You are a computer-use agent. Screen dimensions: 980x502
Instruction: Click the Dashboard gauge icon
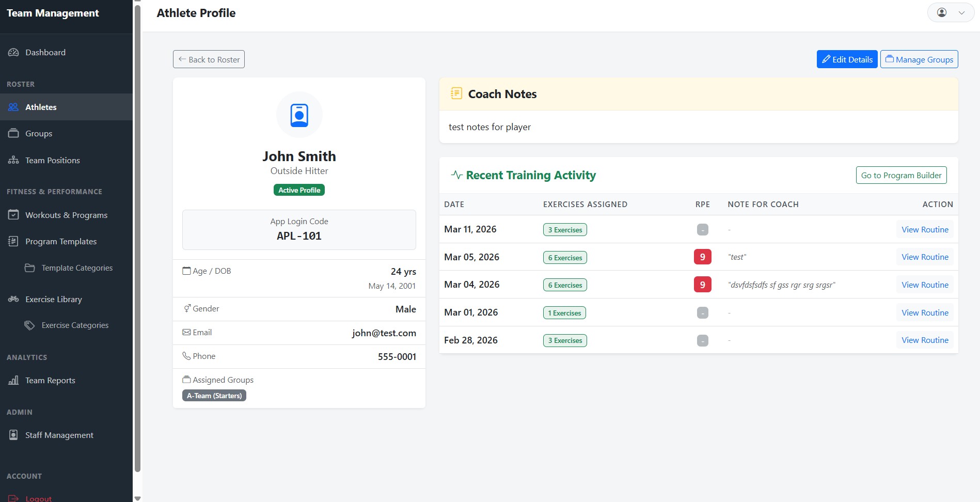pyautogui.click(x=13, y=52)
